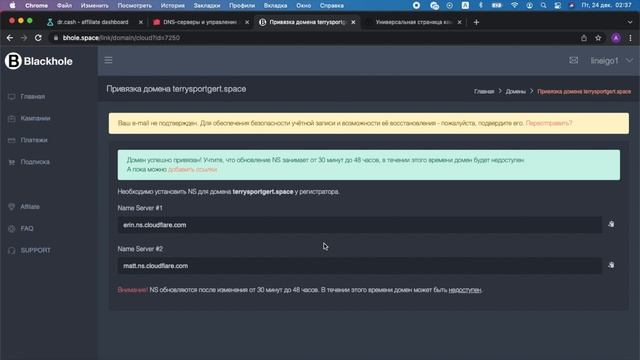The height and width of the screenshot is (360, 640).
Task: Go to Домены breadcrumb
Action: click(516, 91)
